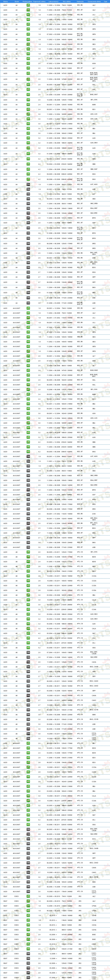
Task: Select engine code 'BBJ' in the A6 sedan row
Action: tap(94, 595)
